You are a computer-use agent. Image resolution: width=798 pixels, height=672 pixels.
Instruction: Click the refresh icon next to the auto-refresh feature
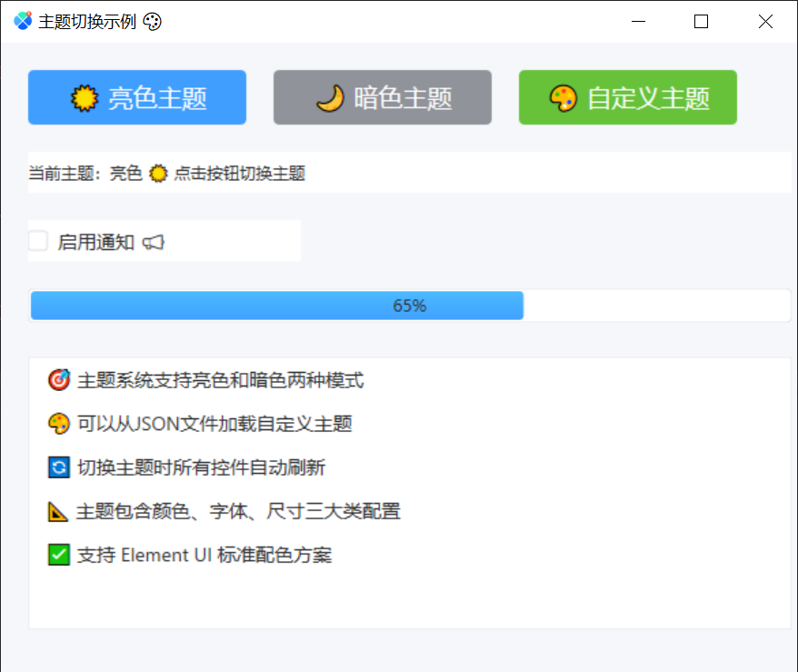[x=58, y=467]
